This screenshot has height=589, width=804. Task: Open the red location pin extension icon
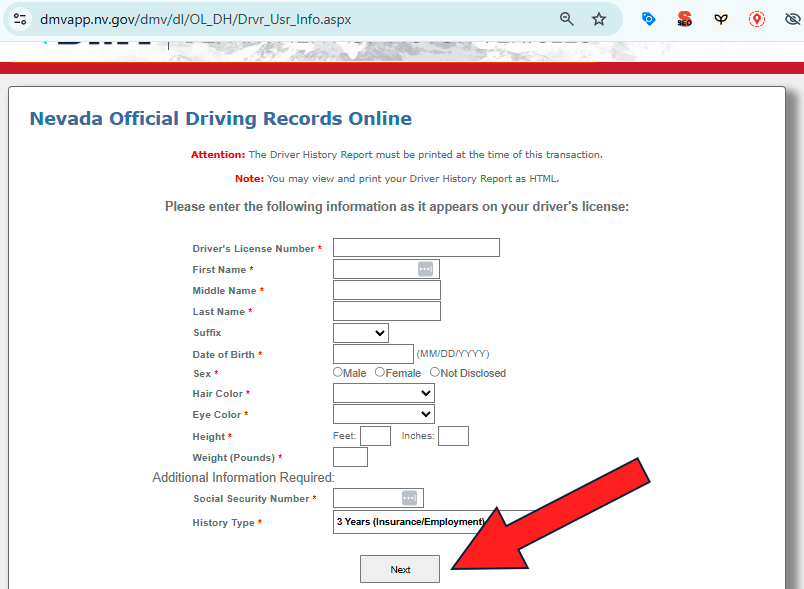(757, 19)
